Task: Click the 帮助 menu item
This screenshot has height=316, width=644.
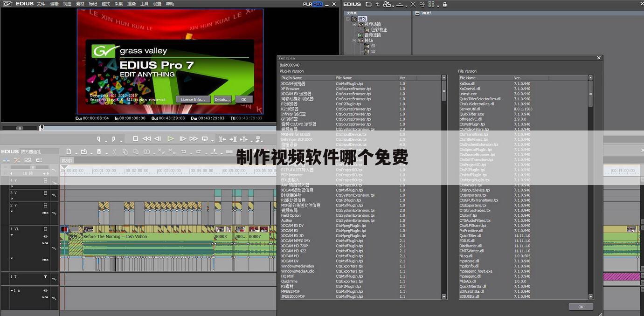Action: pyautogui.click(x=170, y=4)
